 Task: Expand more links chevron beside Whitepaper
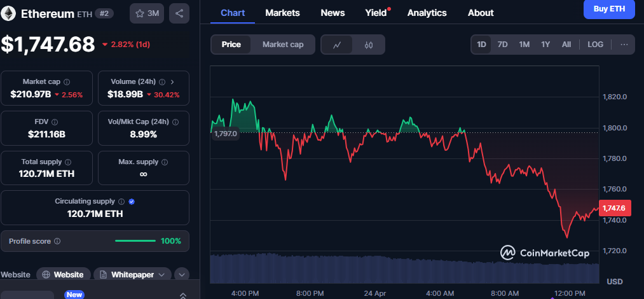pyautogui.click(x=182, y=275)
